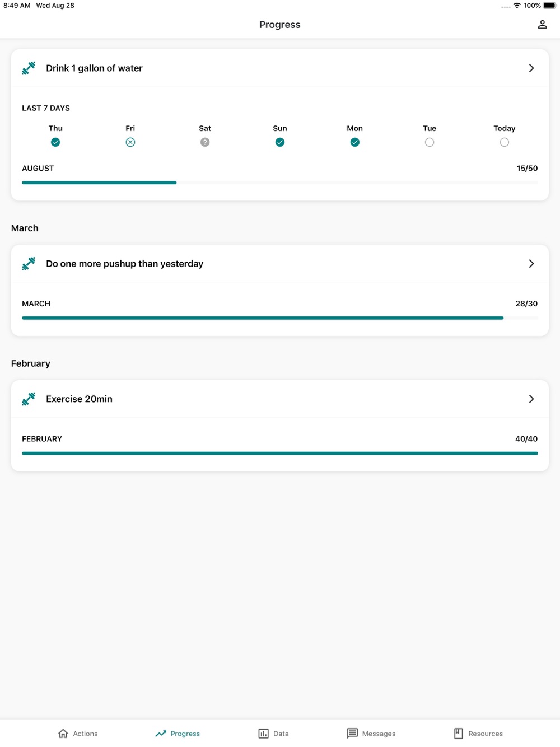Mark Today's water goal circle
The width and height of the screenshot is (560, 747).
tap(505, 142)
